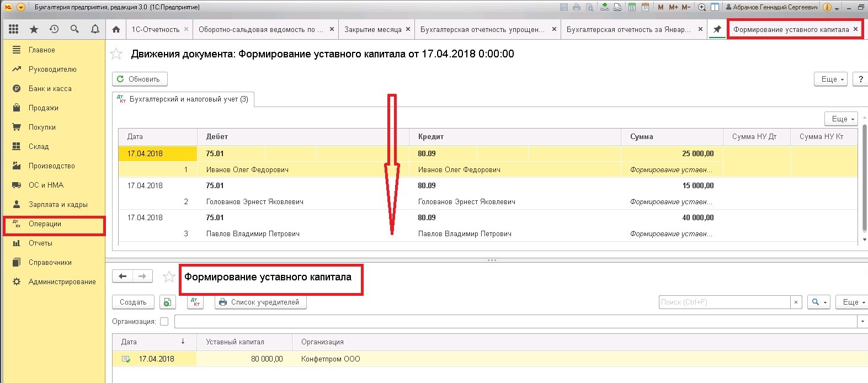Clear search with the x button
Viewport: 868px width, 383px height.
pyautogui.click(x=796, y=302)
